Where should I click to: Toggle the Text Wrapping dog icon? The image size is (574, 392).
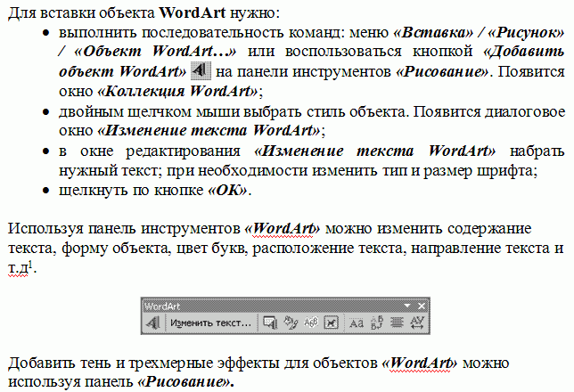pyautogui.click(x=331, y=323)
